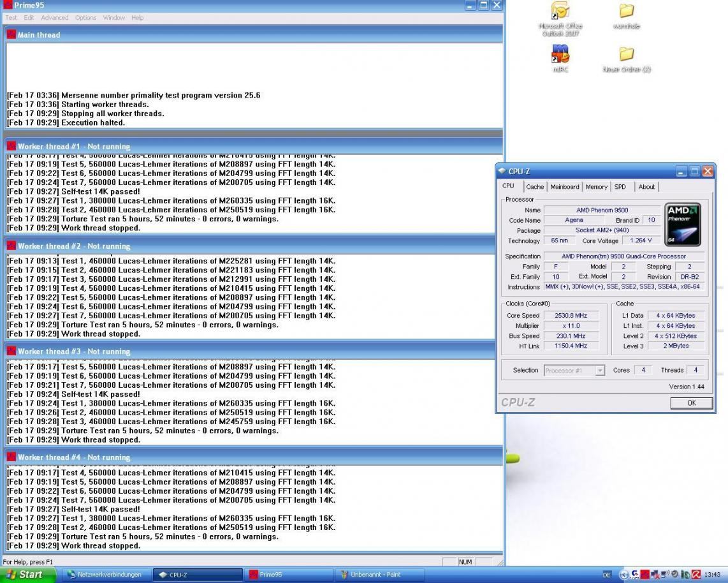Image resolution: width=728 pixels, height=583 pixels.
Task: Open the Prime95 Test menu
Action: click(x=11, y=18)
